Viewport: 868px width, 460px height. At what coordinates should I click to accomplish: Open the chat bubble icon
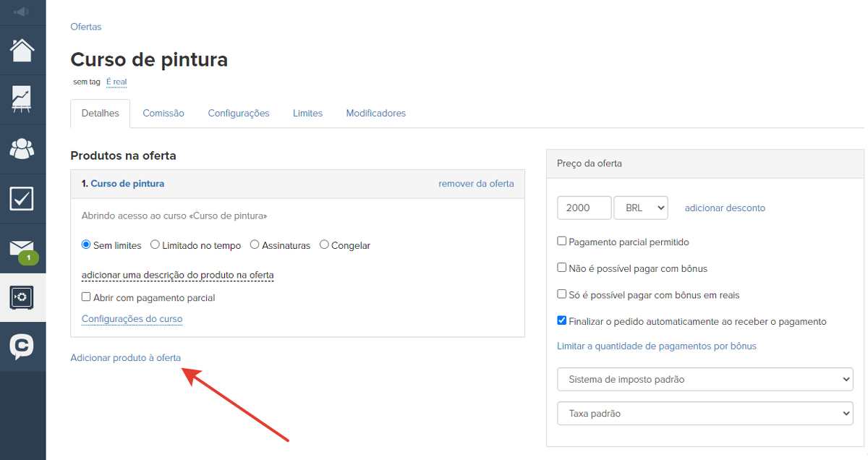22,347
